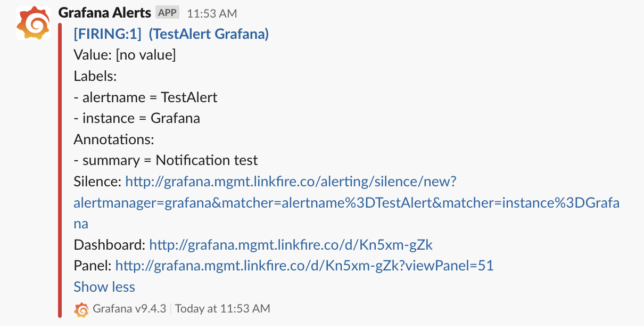Select the alertname = TestAlert label text

(x=145, y=97)
